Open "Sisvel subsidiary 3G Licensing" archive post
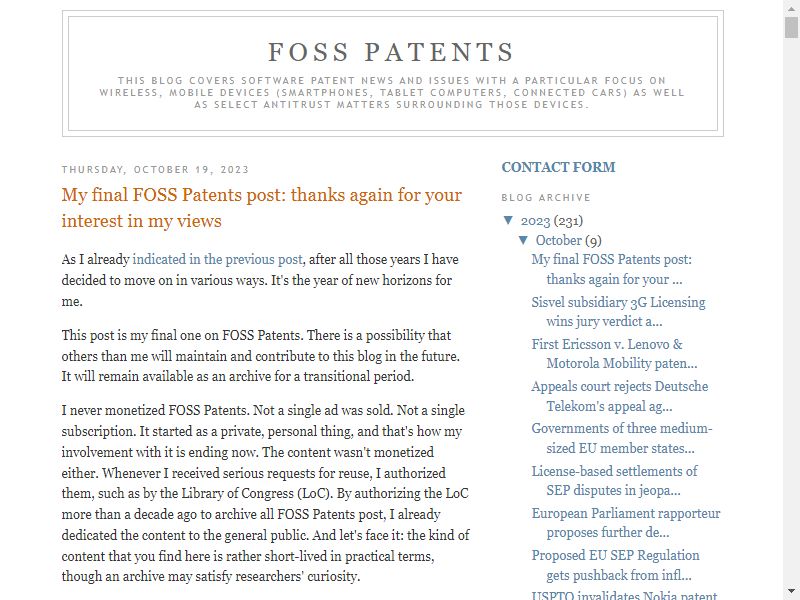Screen dimensions: 800x600 (x=618, y=312)
